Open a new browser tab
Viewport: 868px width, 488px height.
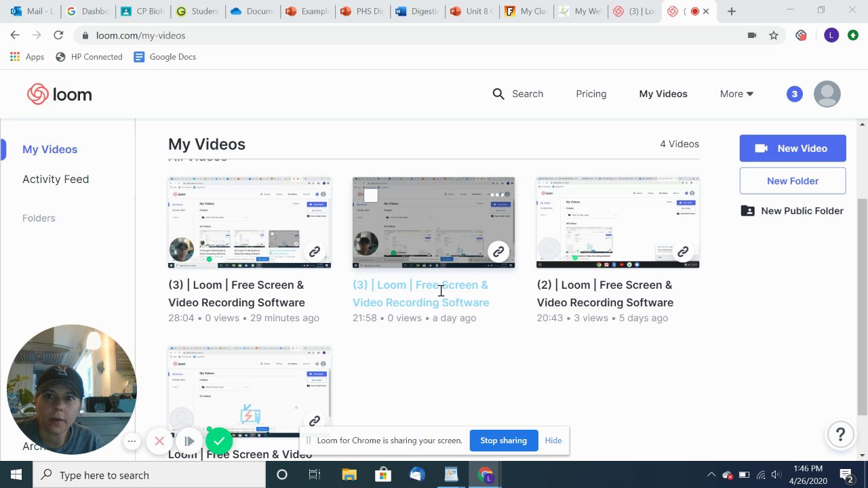(x=731, y=12)
